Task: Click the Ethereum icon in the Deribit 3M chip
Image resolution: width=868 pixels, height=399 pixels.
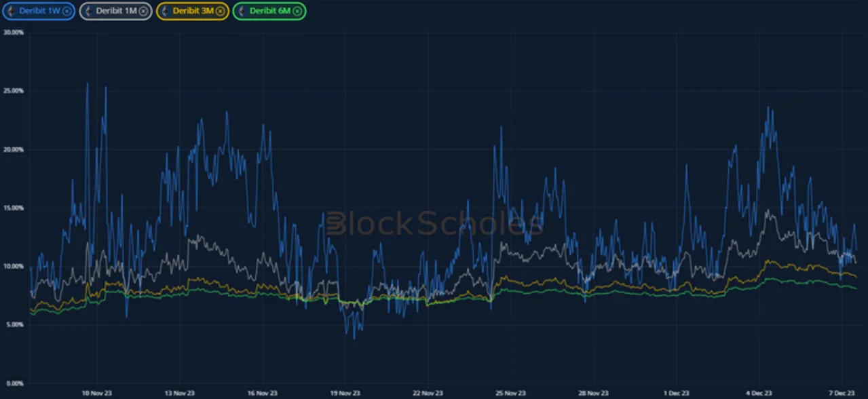Action: (x=165, y=11)
